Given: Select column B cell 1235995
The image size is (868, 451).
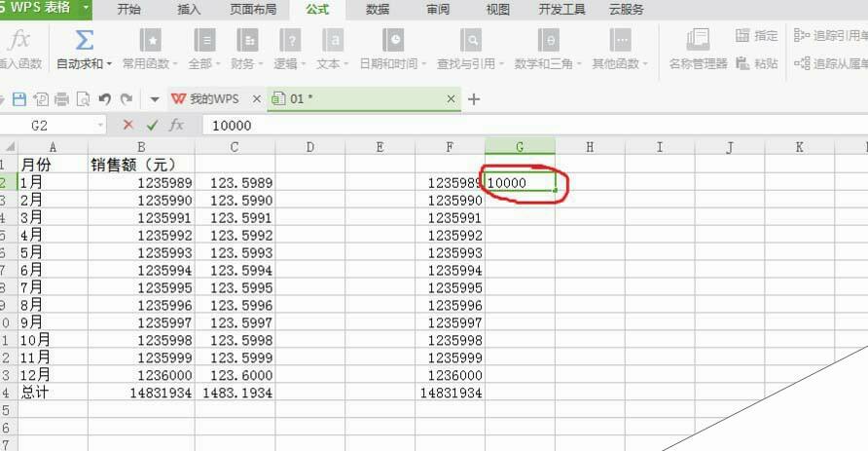Looking at the screenshot, I should [x=141, y=287].
